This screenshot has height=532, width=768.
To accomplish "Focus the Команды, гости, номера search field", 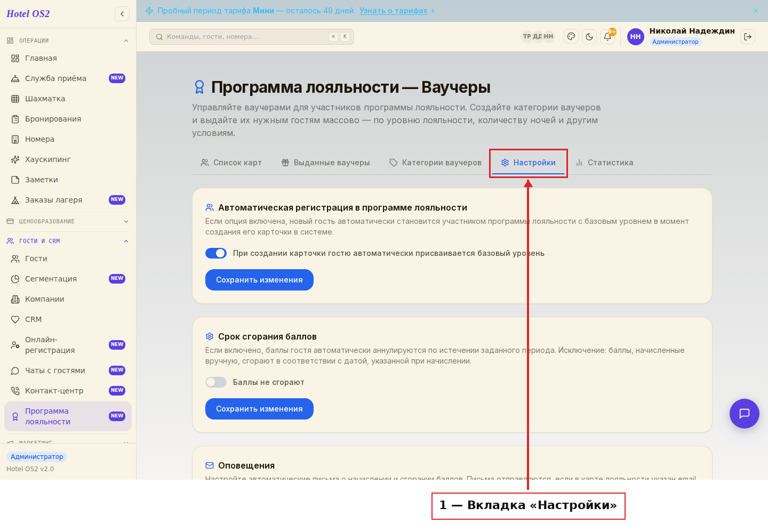I will tap(252, 37).
